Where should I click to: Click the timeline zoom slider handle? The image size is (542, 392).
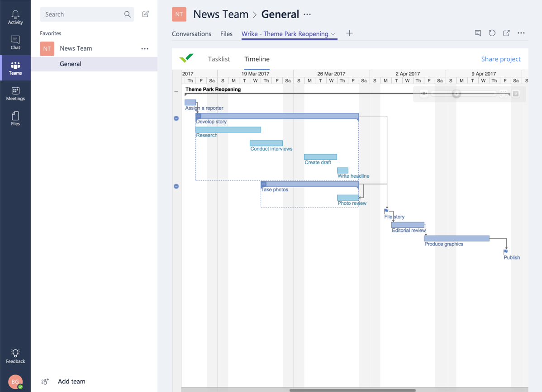[456, 94]
